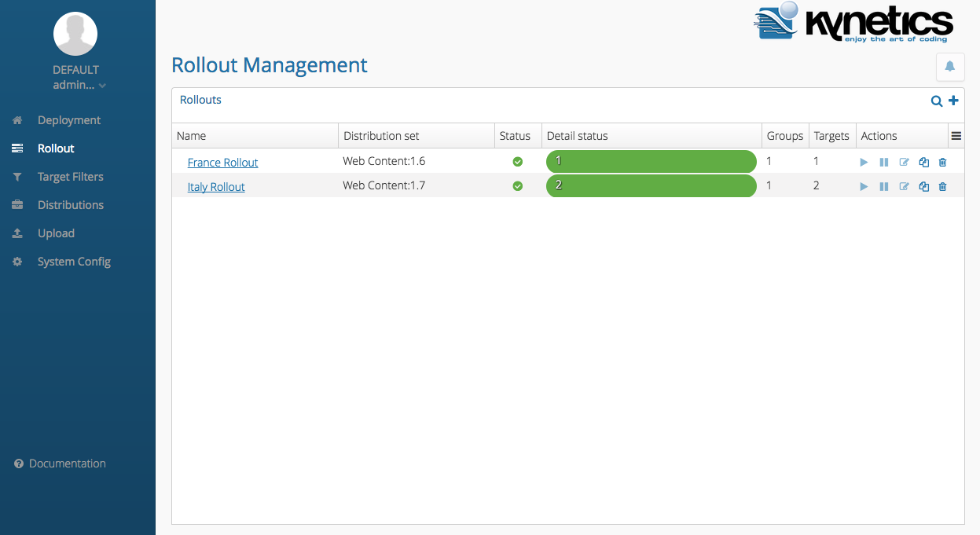Click the user avatar picture
The height and width of the screenshot is (535, 980).
click(x=75, y=34)
